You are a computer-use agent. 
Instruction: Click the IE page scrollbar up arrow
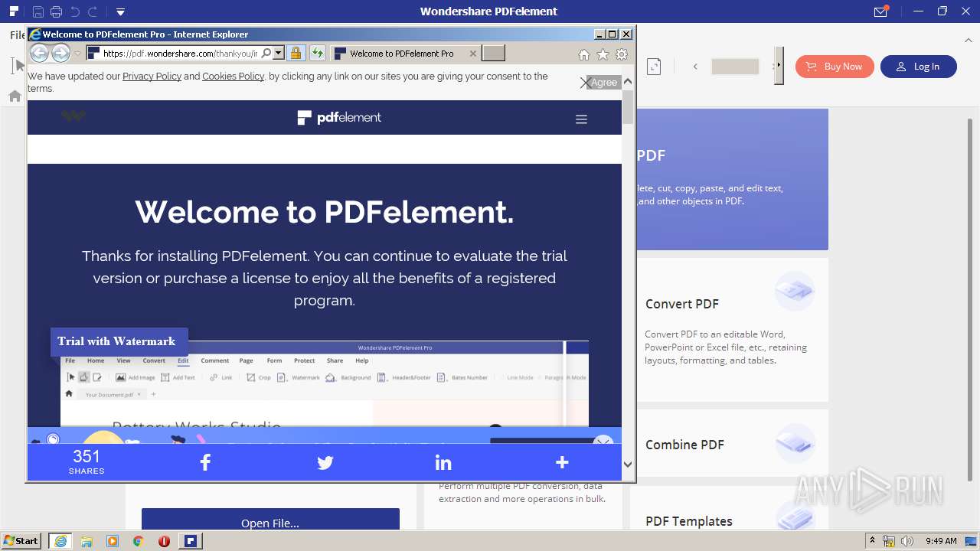pos(628,81)
